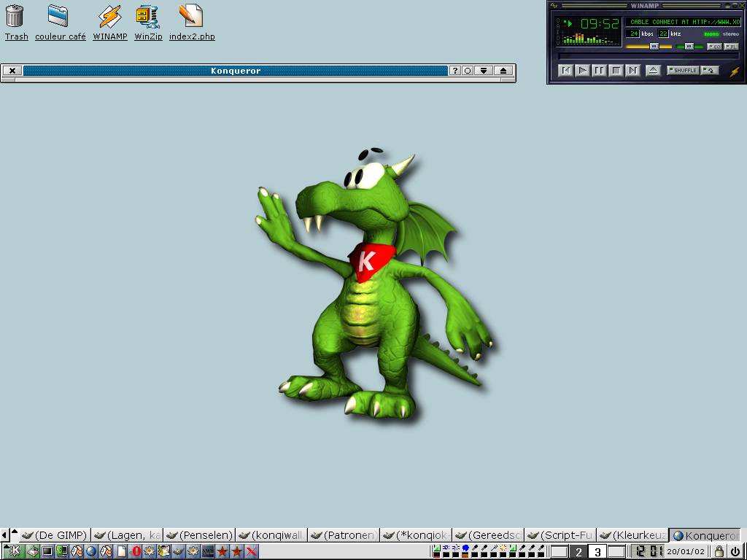Click Winamp eject open file button
Viewport: 747px width, 560px height.
click(x=654, y=71)
